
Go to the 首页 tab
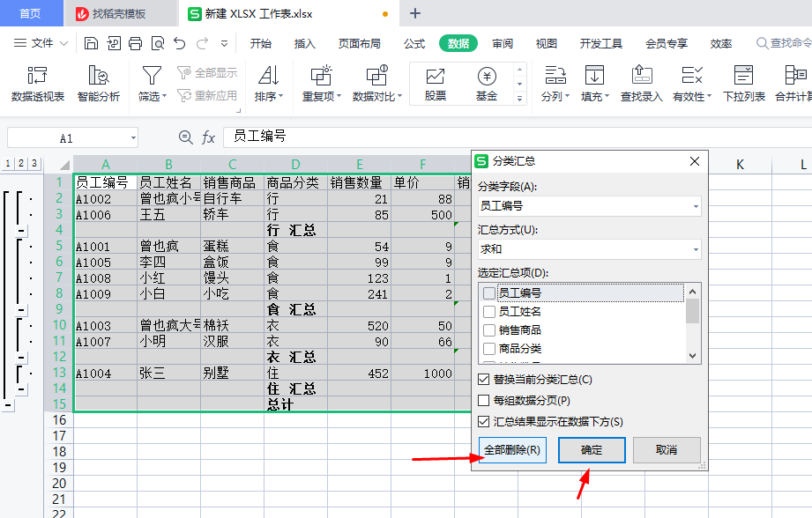(x=30, y=13)
